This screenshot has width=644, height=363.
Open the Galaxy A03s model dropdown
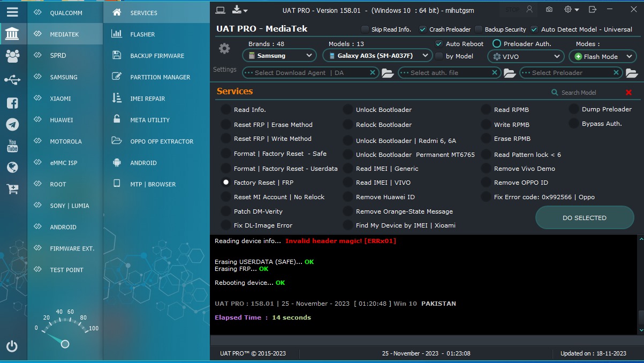[x=377, y=56]
